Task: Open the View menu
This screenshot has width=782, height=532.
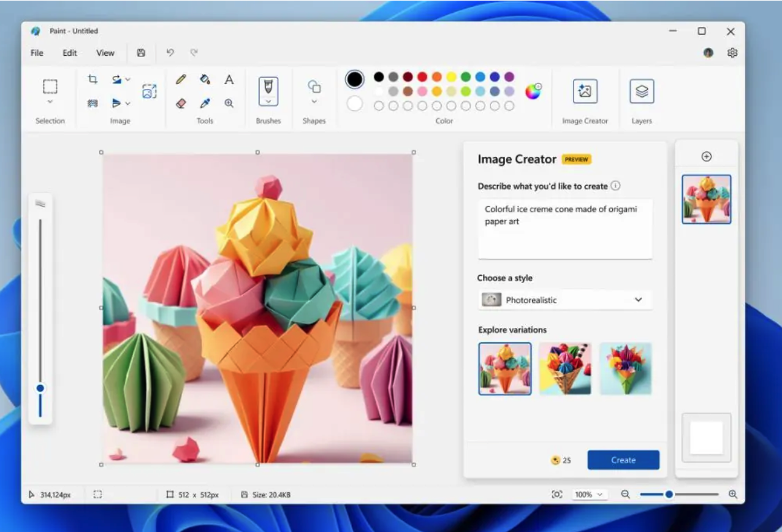Action: 105,53
